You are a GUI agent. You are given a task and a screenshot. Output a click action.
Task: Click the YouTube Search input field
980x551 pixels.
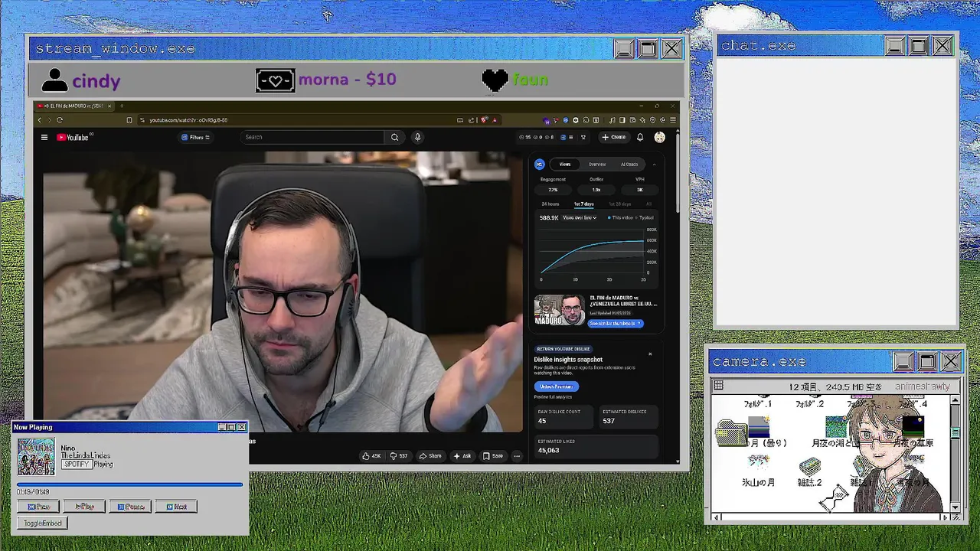pyautogui.click(x=312, y=137)
